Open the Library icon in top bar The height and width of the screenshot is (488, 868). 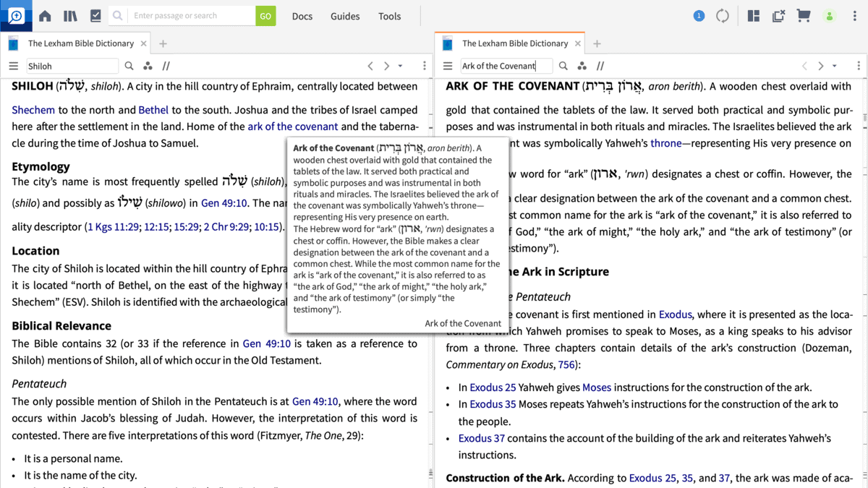[x=70, y=16]
